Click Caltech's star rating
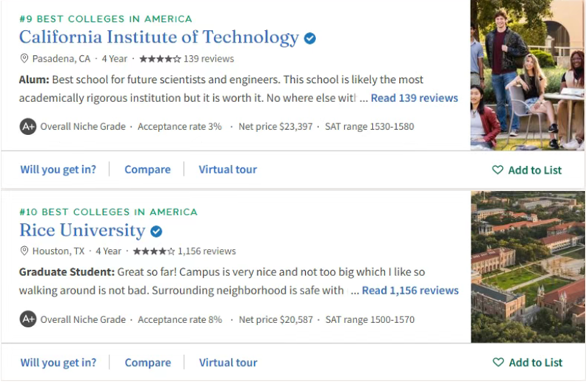Image resolution: width=588 pixels, height=384 pixels. (x=159, y=59)
